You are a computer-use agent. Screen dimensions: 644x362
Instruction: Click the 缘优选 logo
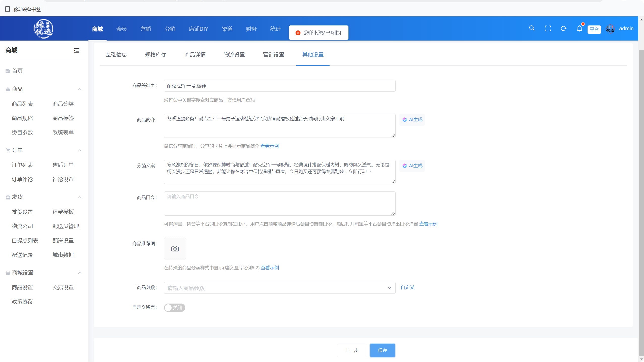pos(43,28)
